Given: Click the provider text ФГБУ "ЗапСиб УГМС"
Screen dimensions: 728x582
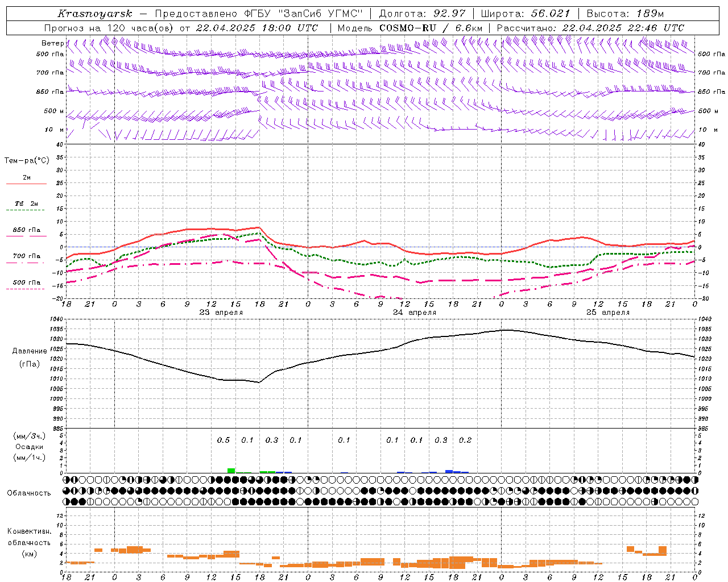Looking at the screenshot, I should click(303, 14).
